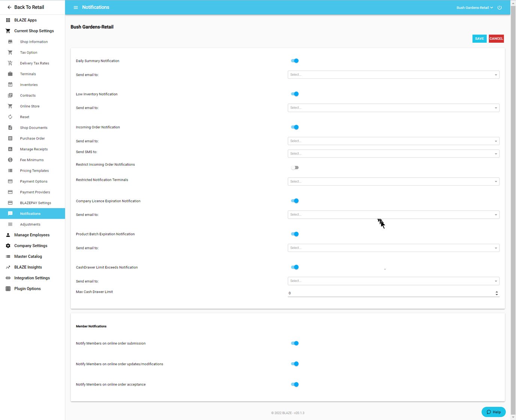Open the Integration Settings menu item
This screenshot has width=516, height=420.
(x=32, y=277)
